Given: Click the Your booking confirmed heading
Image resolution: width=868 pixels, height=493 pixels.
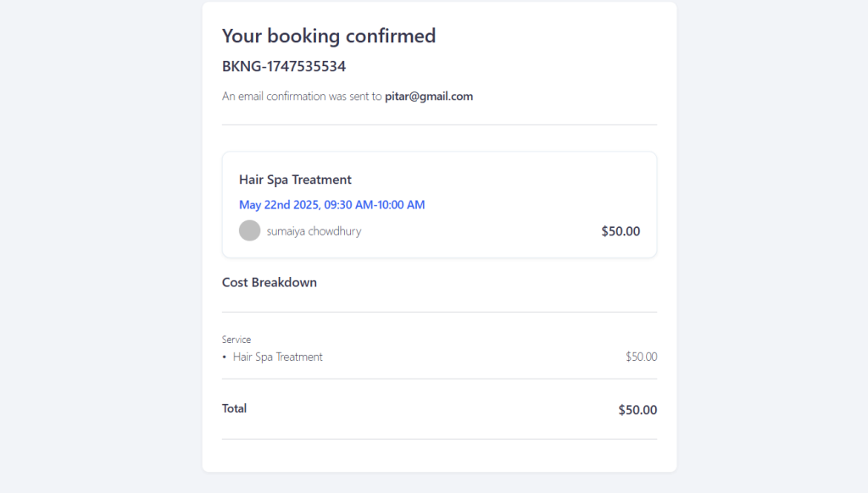Looking at the screenshot, I should pos(329,36).
